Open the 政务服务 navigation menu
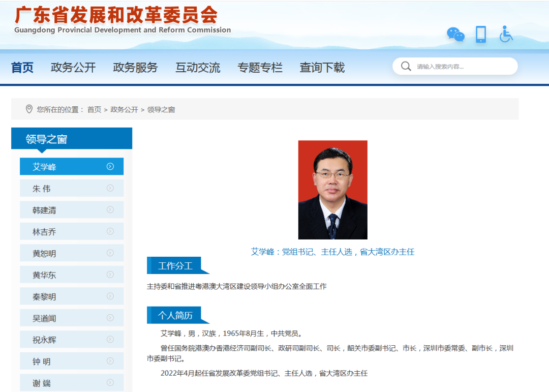This screenshot has width=549, height=392. click(x=135, y=67)
